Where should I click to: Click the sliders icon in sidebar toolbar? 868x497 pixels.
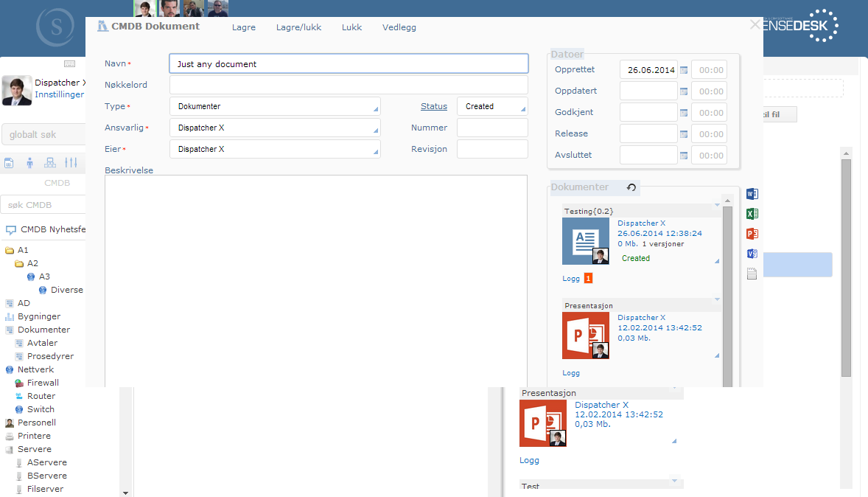(x=71, y=163)
